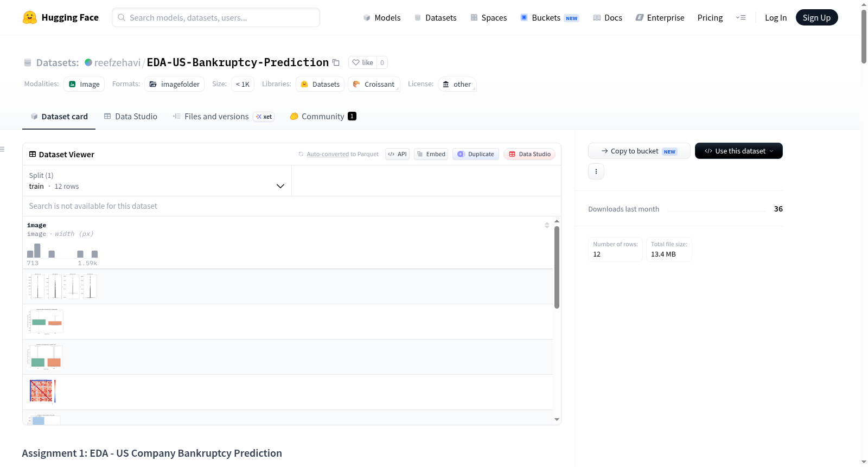The image size is (868, 467).
Task: Click the page vertical scrollbar
Action: [864, 36]
